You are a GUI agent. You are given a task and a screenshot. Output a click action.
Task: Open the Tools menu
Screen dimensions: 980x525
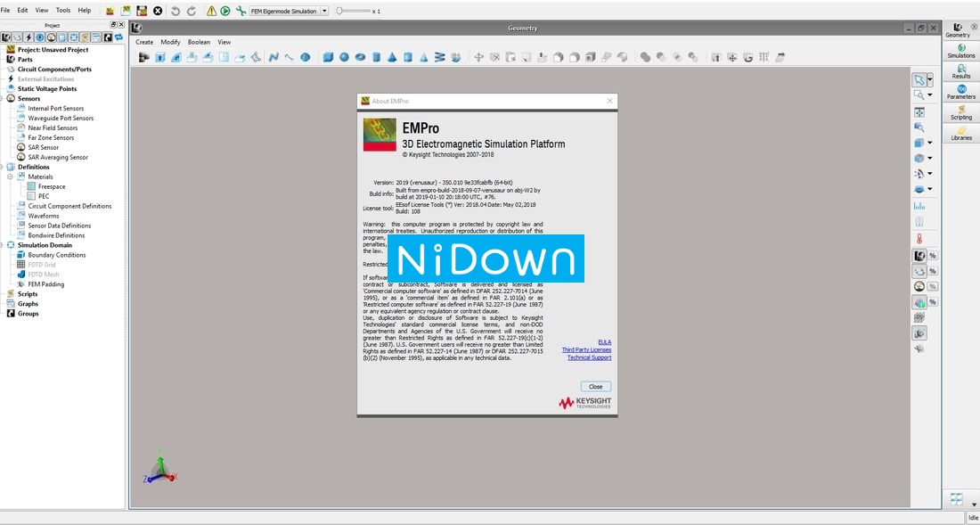click(x=63, y=10)
